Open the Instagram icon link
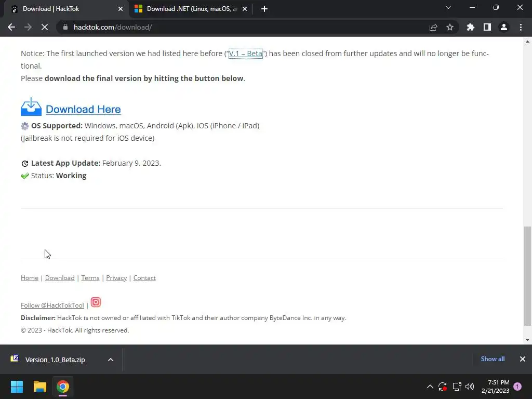The image size is (532, 399). point(96,302)
